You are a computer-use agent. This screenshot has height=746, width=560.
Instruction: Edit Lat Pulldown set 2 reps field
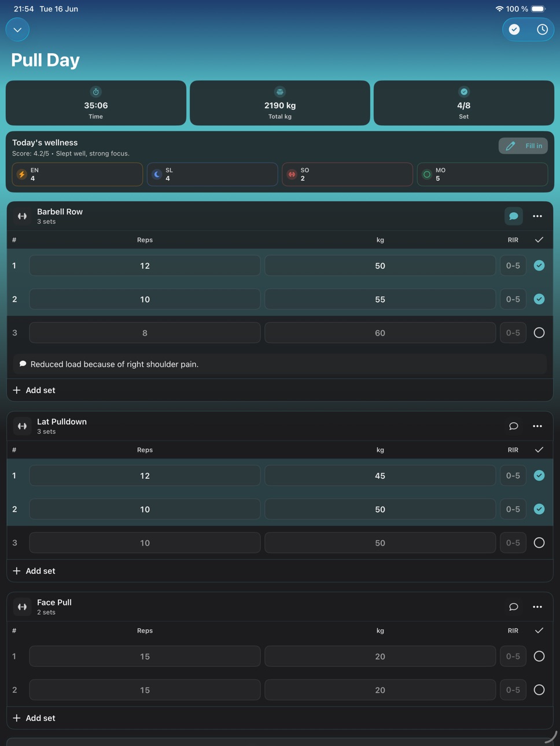(145, 509)
